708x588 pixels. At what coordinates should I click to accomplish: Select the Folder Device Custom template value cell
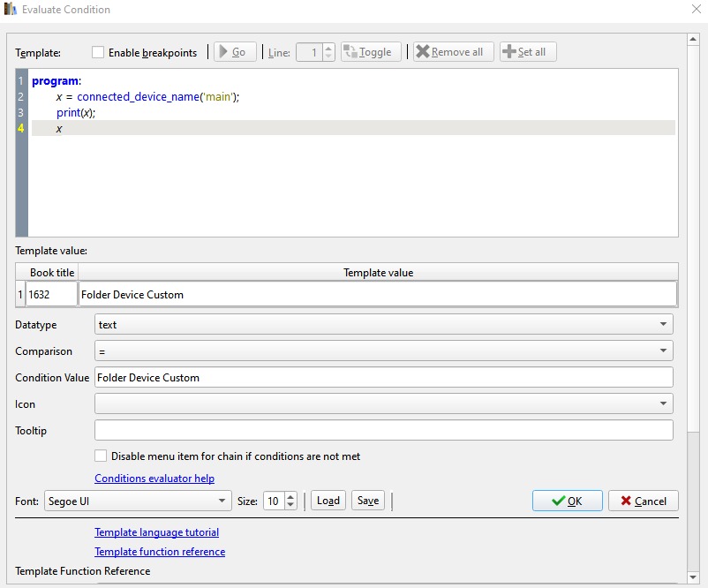pyautogui.click(x=378, y=295)
